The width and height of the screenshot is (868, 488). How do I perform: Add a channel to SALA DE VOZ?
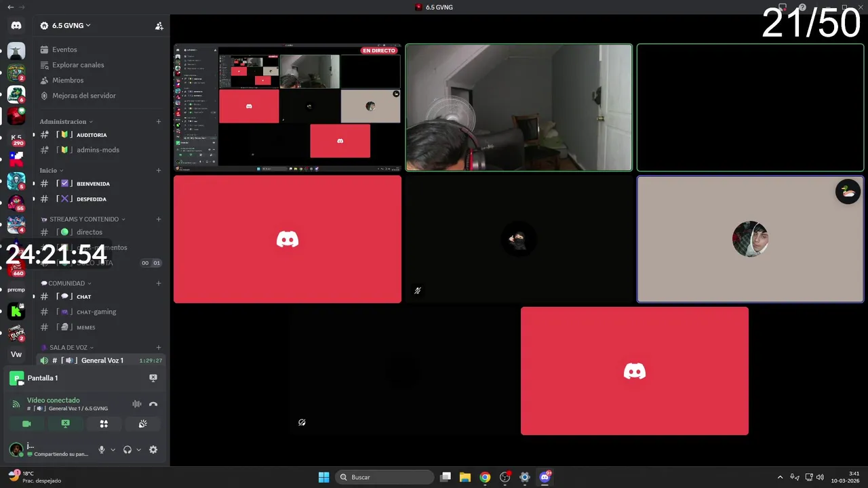tap(159, 347)
